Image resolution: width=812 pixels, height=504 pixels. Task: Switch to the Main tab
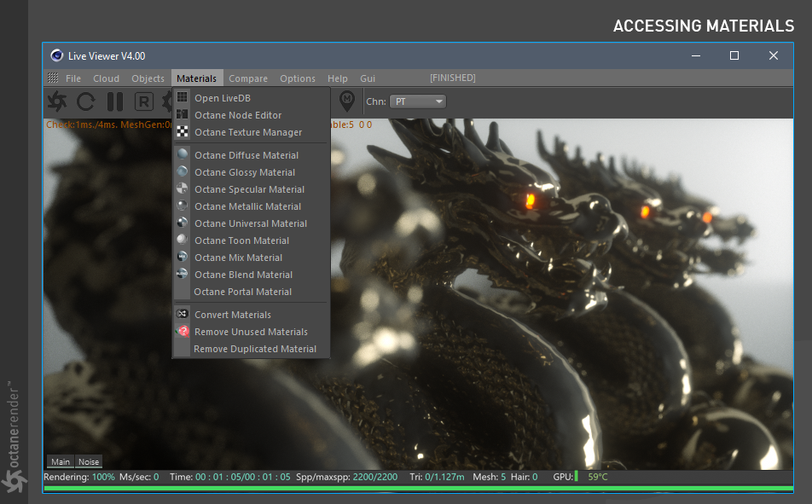[x=61, y=461]
